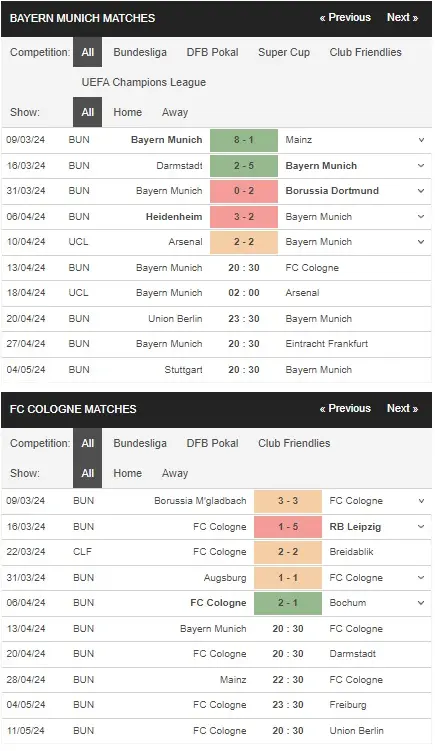Select Bundesliga tab in Bayern Munich matches
The width and height of the screenshot is (435, 751).
(140, 52)
